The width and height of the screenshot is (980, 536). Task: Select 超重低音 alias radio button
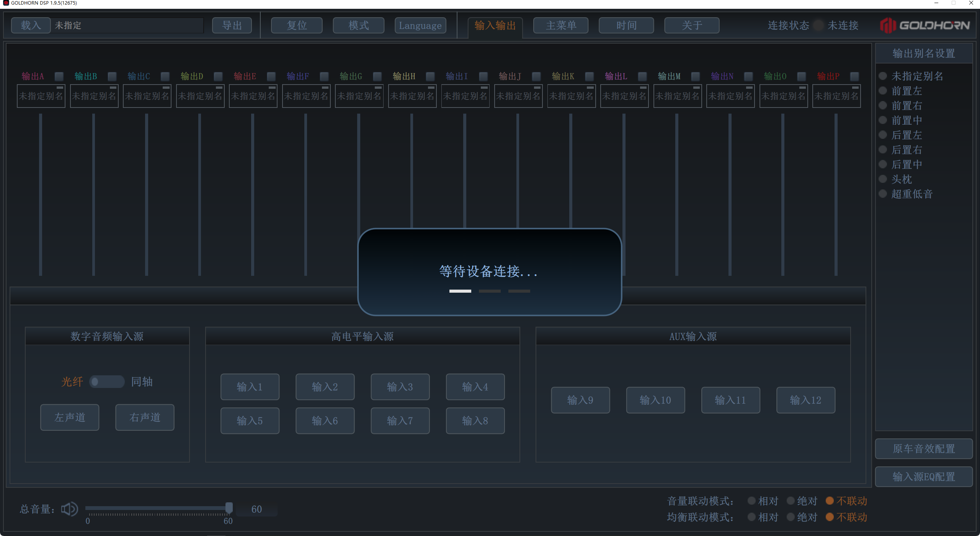[x=883, y=194]
